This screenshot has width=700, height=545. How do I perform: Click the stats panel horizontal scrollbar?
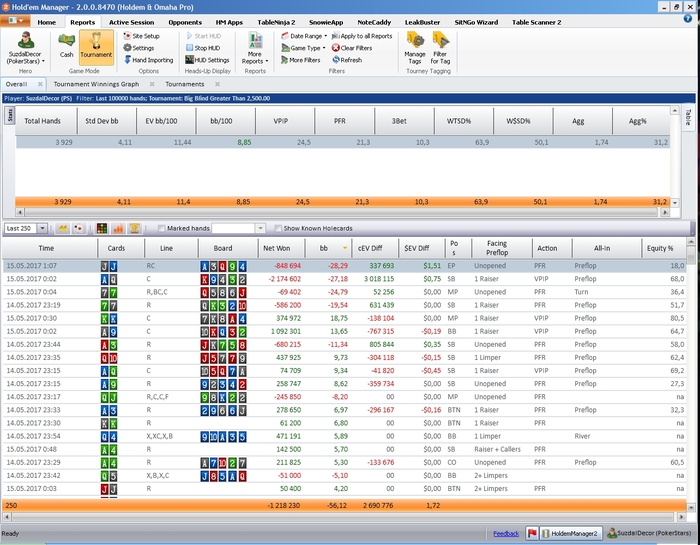[342, 212]
